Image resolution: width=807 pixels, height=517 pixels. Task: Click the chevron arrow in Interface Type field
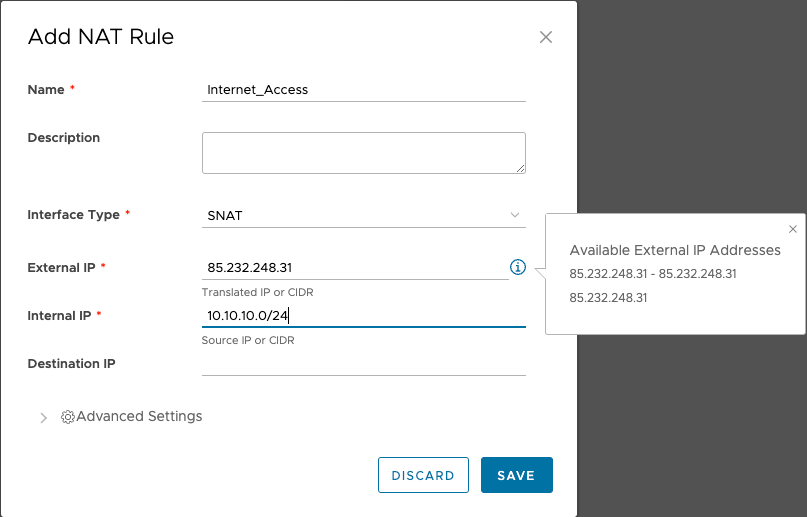pos(515,215)
